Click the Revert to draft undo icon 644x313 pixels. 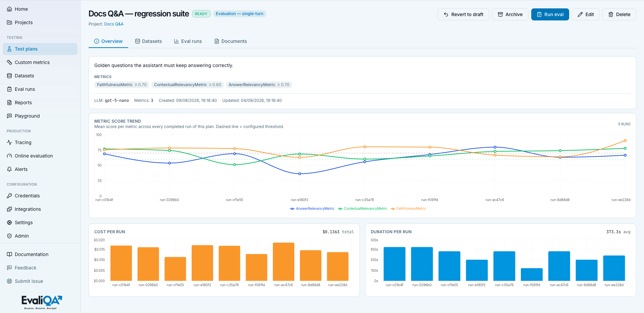(446, 14)
